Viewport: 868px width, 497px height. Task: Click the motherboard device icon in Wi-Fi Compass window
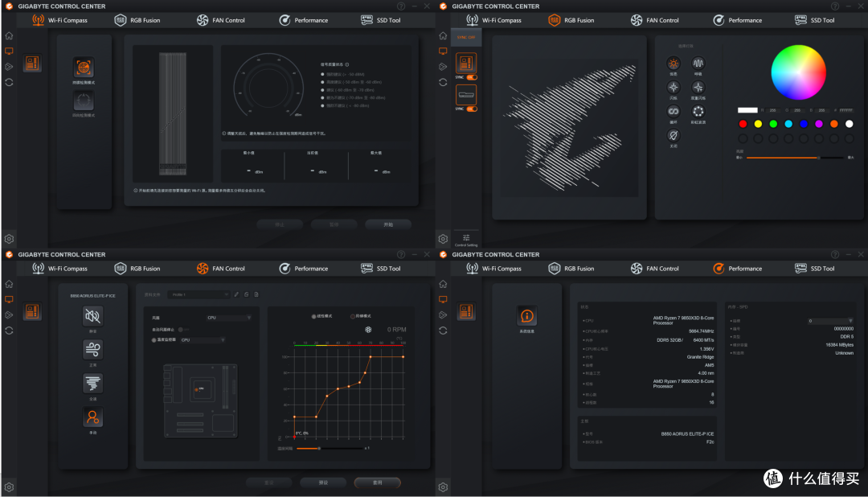(x=32, y=64)
